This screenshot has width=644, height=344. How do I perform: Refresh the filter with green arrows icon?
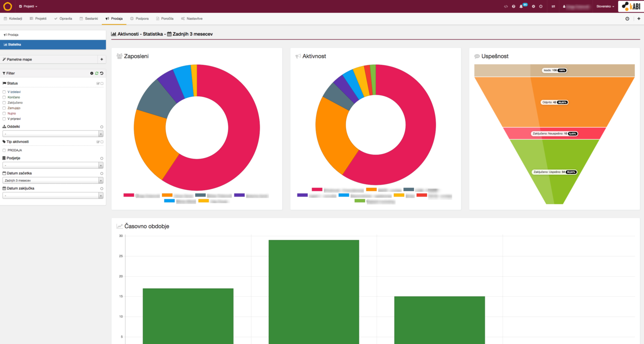point(97,73)
